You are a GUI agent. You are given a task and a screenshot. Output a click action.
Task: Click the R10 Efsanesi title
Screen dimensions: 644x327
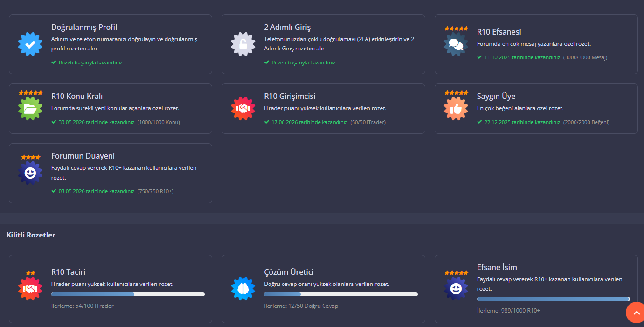(x=499, y=32)
